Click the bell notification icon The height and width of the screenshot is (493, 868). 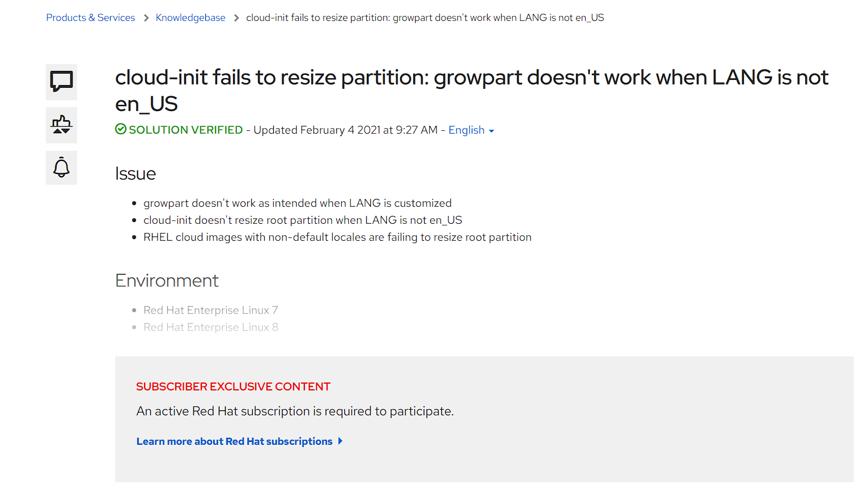61,168
